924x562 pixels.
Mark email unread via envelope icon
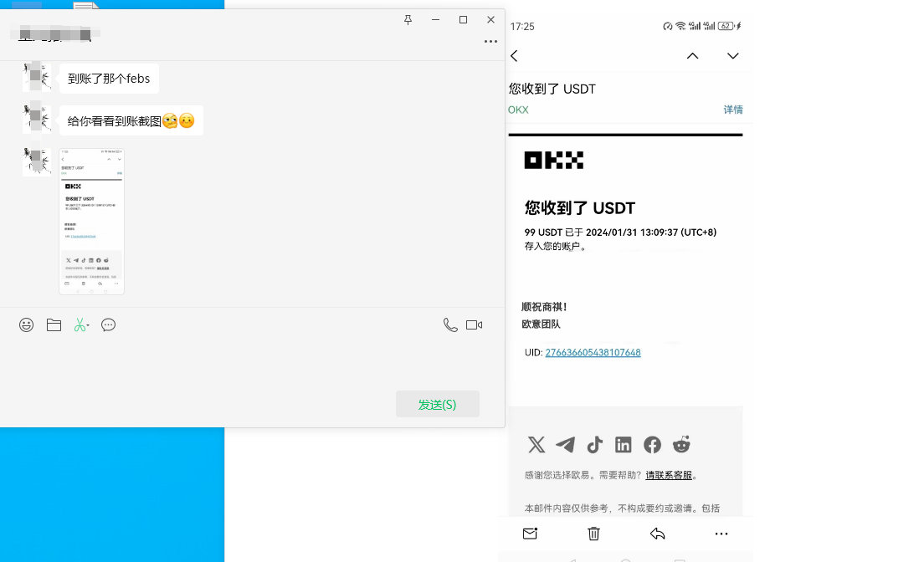pos(530,534)
